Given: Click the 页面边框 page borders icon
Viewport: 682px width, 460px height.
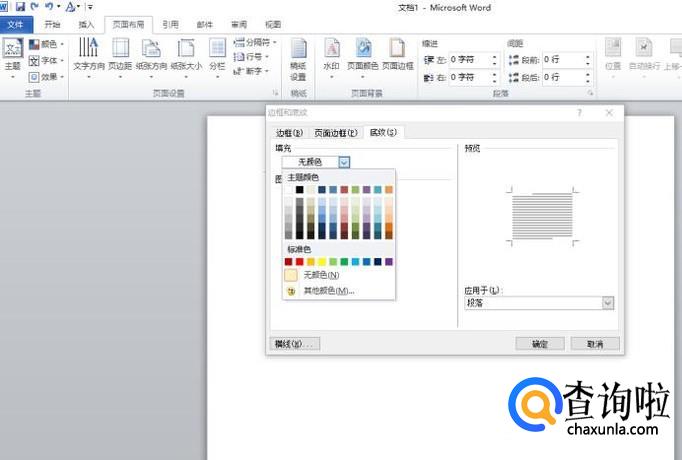Looking at the screenshot, I should pos(398,54).
